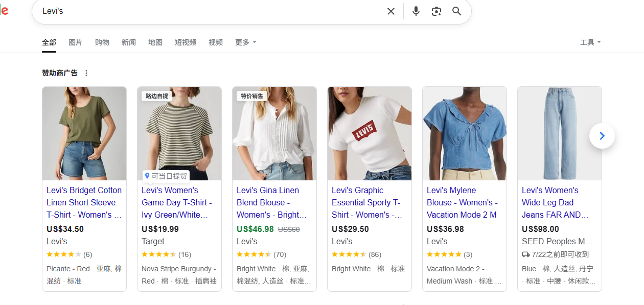Click white linen blouse product image
Screen dimensions: 644x305
274,133
